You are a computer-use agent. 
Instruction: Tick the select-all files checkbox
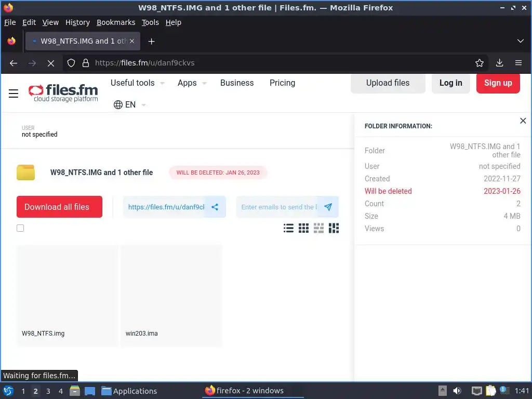coord(20,228)
